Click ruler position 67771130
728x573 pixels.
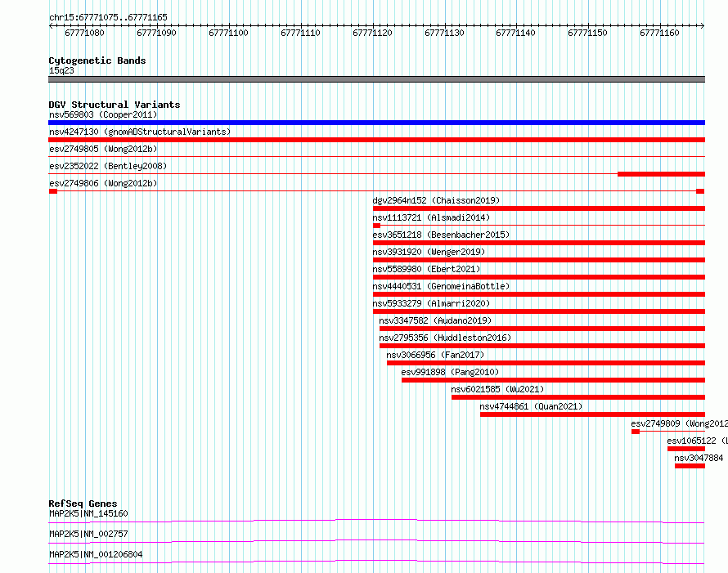coord(444,33)
